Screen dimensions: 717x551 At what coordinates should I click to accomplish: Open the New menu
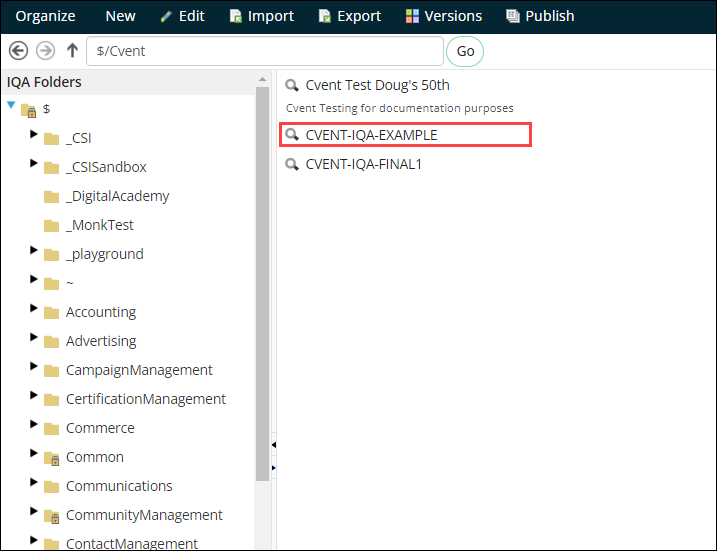coord(120,16)
